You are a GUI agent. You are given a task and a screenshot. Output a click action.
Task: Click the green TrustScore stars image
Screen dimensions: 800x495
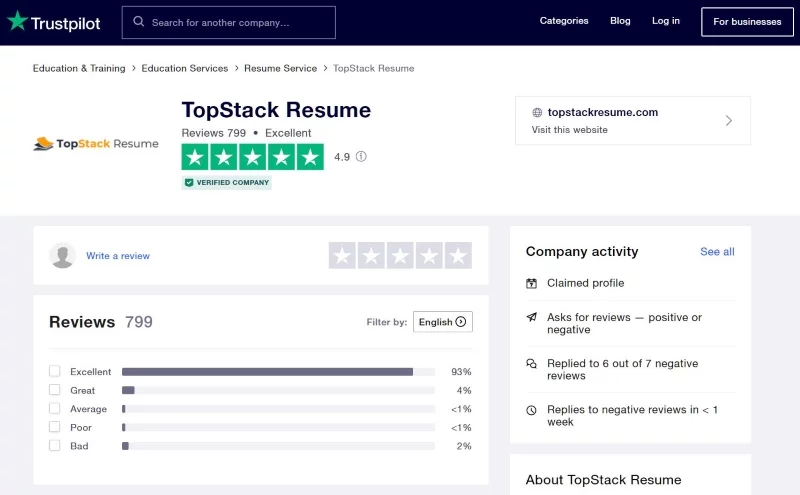pos(253,157)
